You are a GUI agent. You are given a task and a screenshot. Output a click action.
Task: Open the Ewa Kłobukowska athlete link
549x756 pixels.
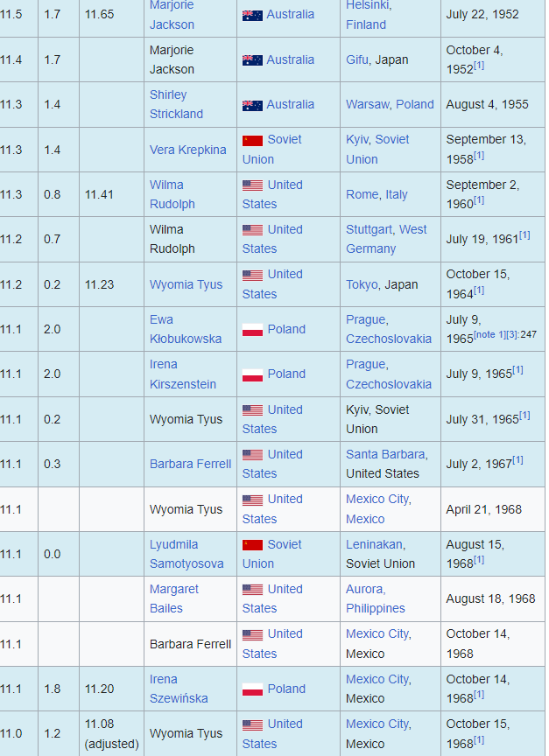coord(186,329)
